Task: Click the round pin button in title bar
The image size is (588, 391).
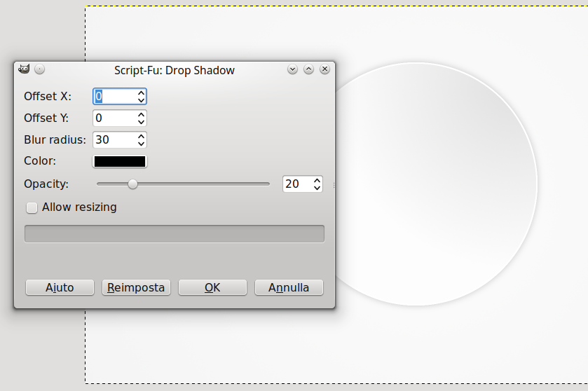Action: click(40, 69)
